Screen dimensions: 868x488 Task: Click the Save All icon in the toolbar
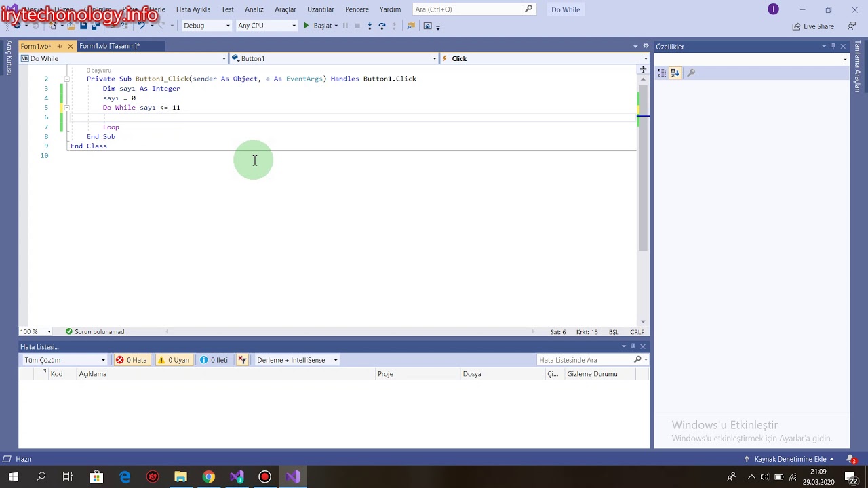click(x=96, y=26)
